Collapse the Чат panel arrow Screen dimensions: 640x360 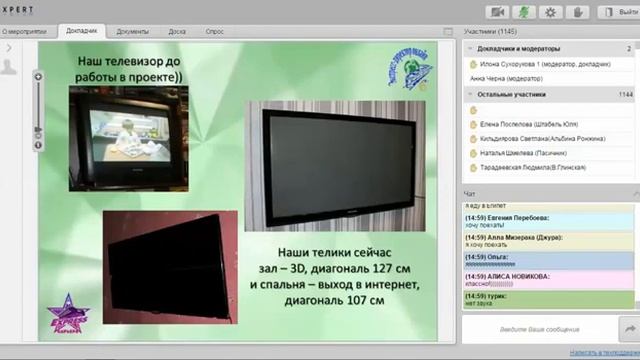click(x=636, y=194)
